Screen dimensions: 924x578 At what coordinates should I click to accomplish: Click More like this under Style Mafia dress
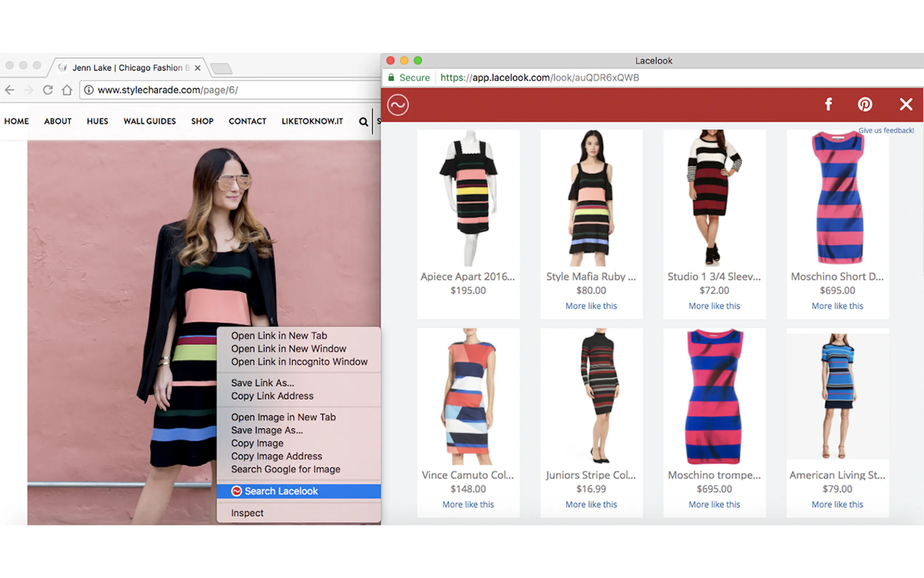pyautogui.click(x=591, y=306)
